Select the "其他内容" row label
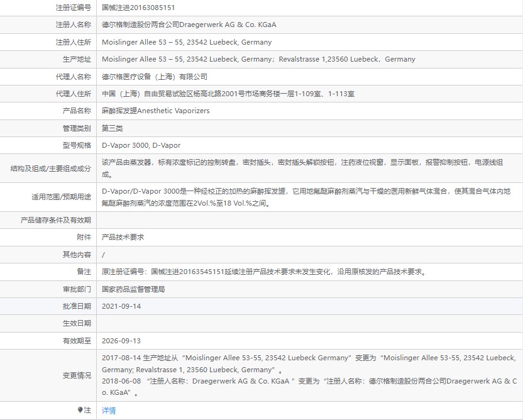 click(77, 255)
